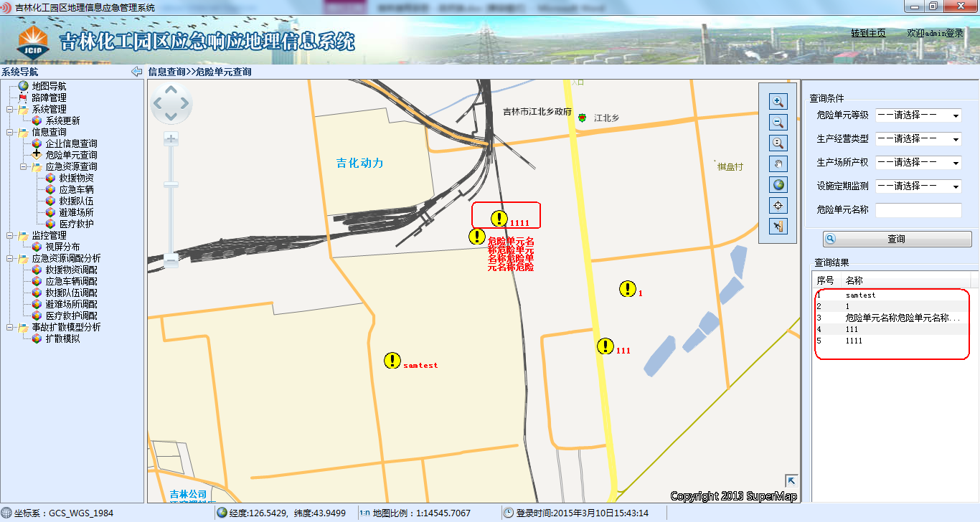The height and width of the screenshot is (522, 980).
Task: Collapse the 应急资源查询 tree folder
Action: pos(23,167)
